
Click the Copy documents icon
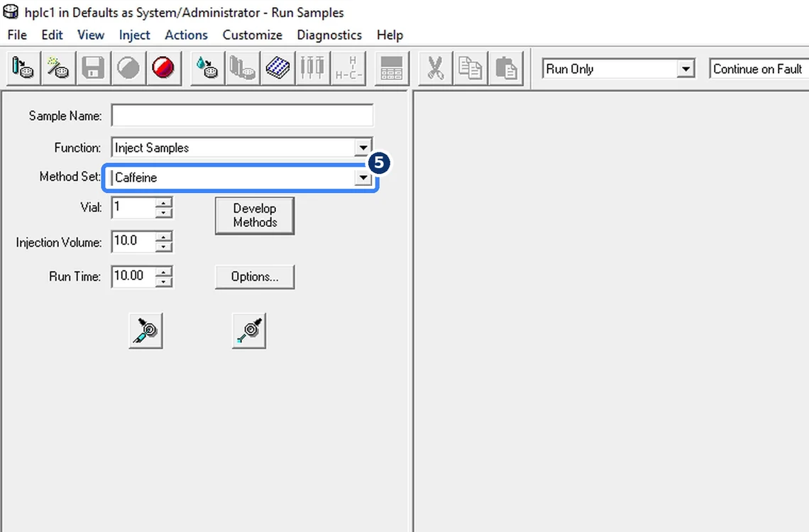click(x=470, y=68)
